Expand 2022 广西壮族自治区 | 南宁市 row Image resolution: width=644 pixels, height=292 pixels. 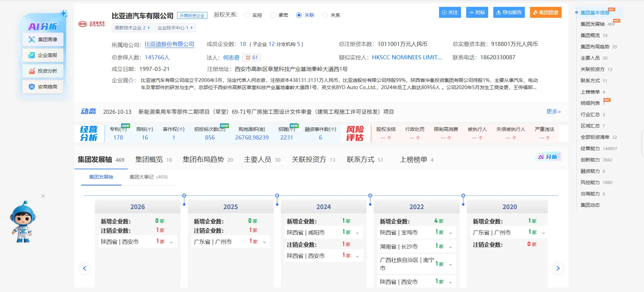point(416,264)
